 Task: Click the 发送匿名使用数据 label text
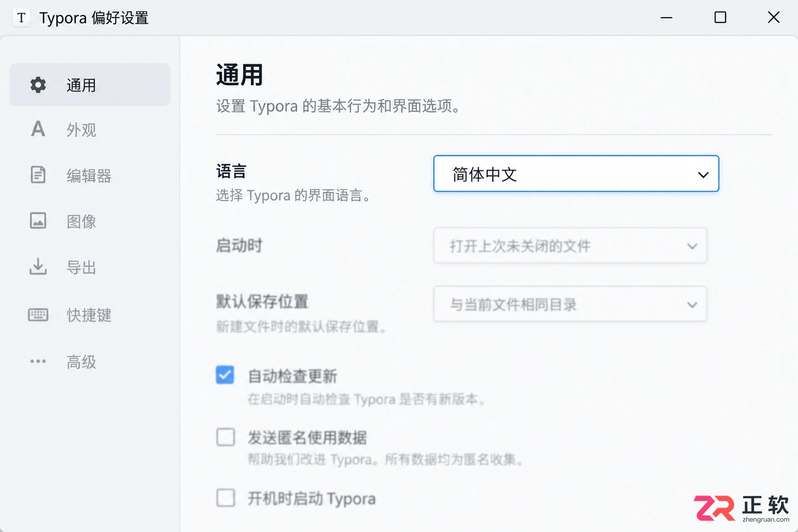tap(307, 438)
